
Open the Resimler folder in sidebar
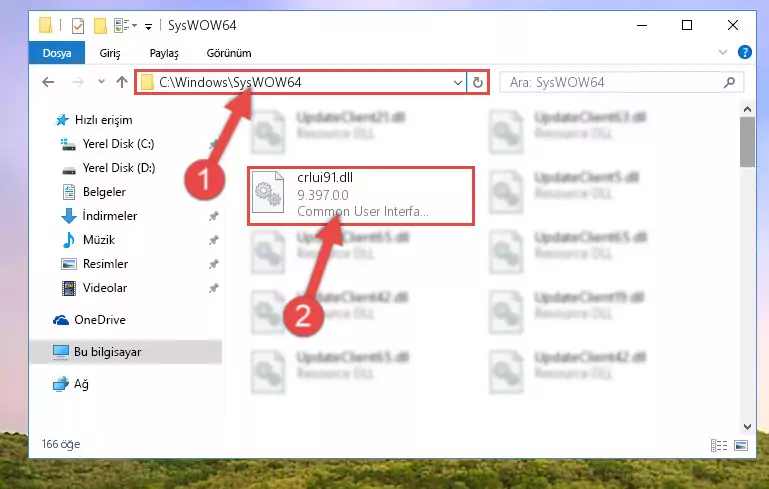click(x=105, y=264)
